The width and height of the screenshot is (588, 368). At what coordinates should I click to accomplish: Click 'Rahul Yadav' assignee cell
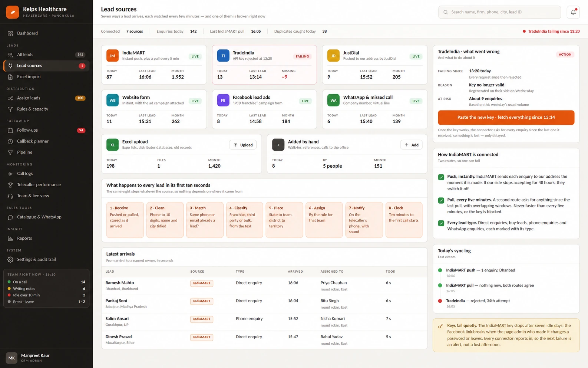click(x=331, y=337)
